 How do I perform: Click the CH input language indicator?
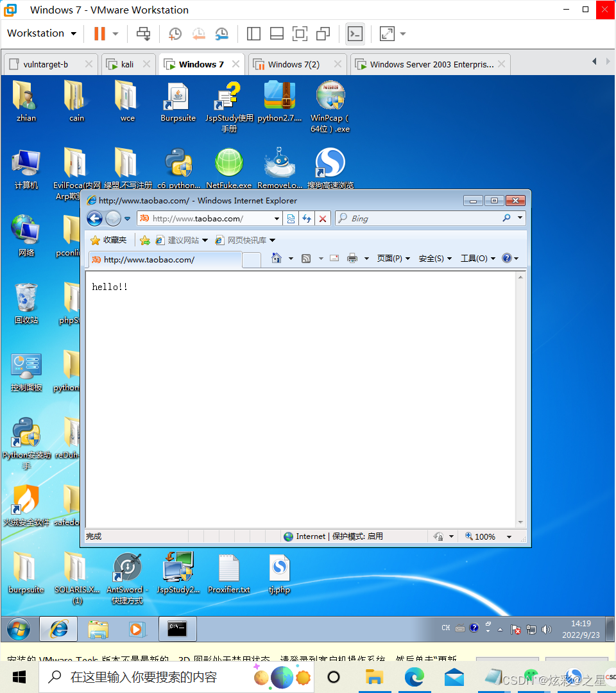445,628
